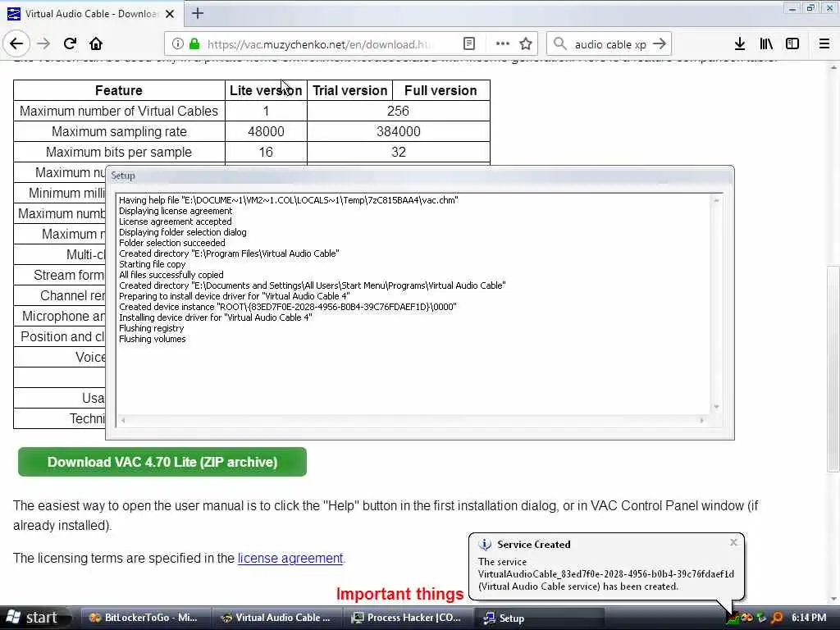Go back with the browser back arrow
This screenshot has height=630, width=840.
coord(16,44)
